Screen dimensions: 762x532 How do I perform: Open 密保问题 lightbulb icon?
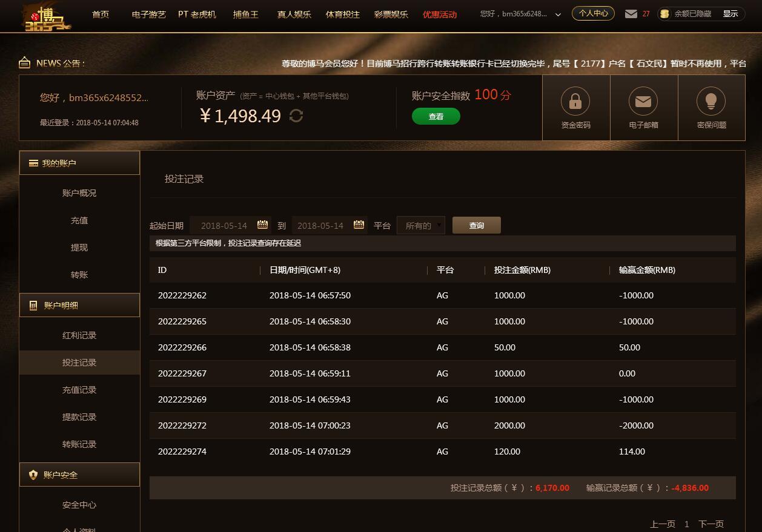(x=711, y=101)
